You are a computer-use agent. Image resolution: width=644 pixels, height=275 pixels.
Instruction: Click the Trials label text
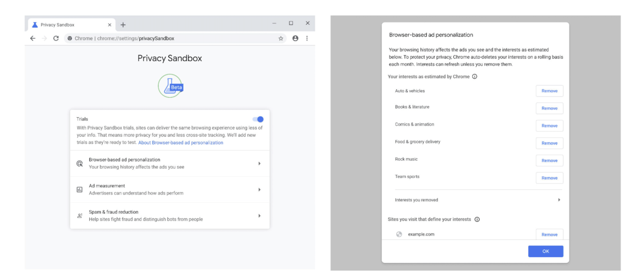click(82, 119)
